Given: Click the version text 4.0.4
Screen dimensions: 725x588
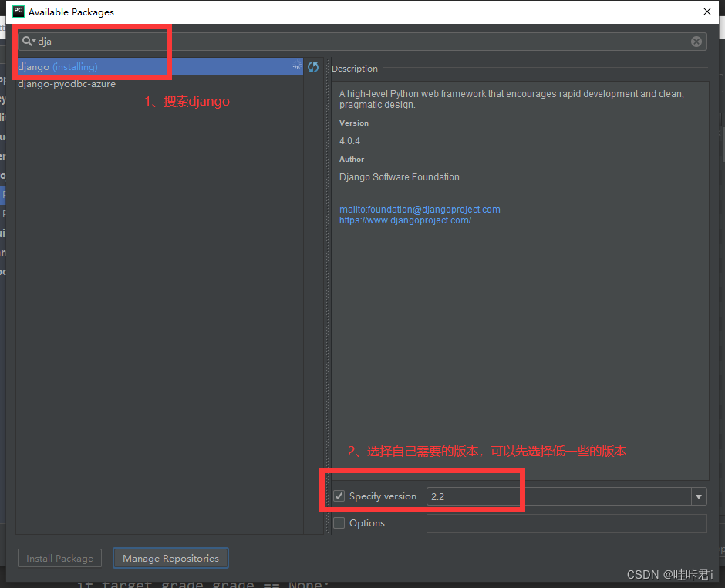Looking at the screenshot, I should tap(349, 141).
